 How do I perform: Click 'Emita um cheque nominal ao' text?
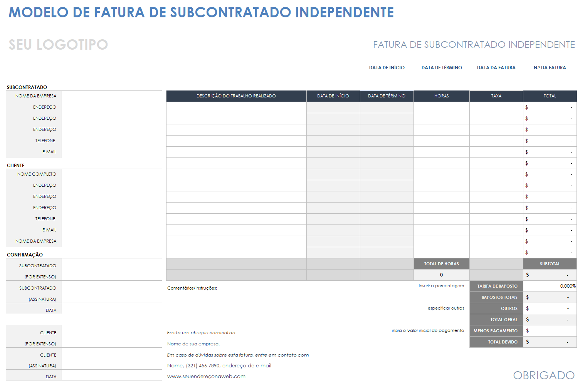coord(201,333)
